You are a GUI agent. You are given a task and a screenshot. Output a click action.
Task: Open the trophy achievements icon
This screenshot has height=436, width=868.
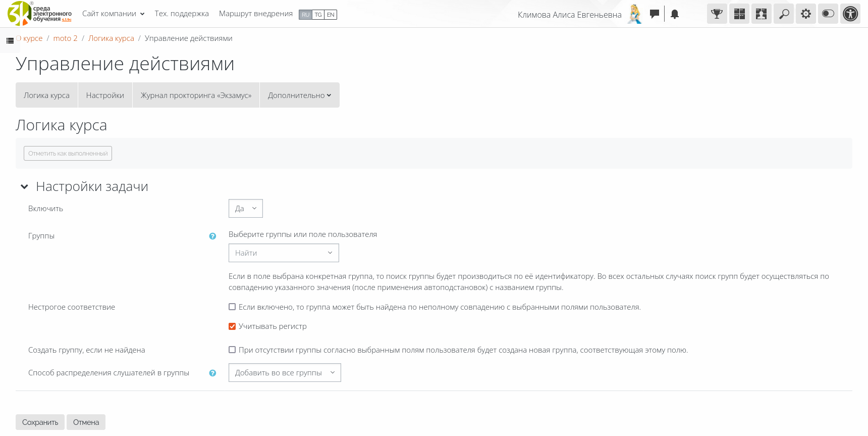coord(717,14)
